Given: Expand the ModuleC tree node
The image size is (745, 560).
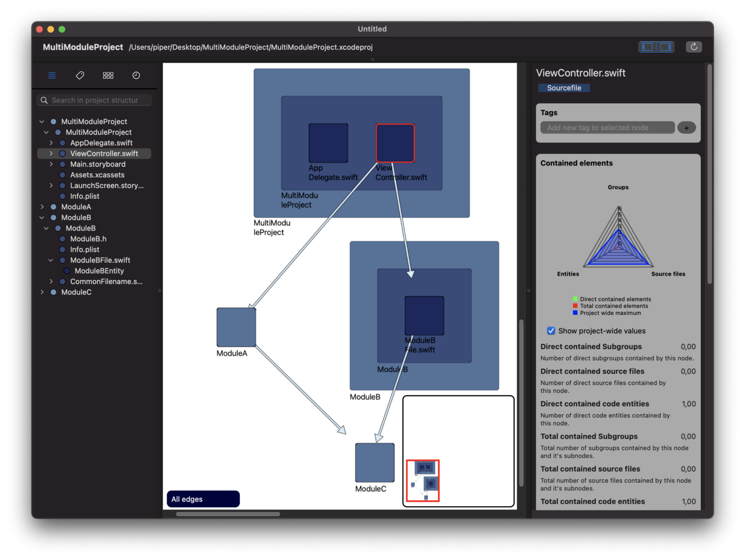Looking at the screenshot, I should pos(42,292).
